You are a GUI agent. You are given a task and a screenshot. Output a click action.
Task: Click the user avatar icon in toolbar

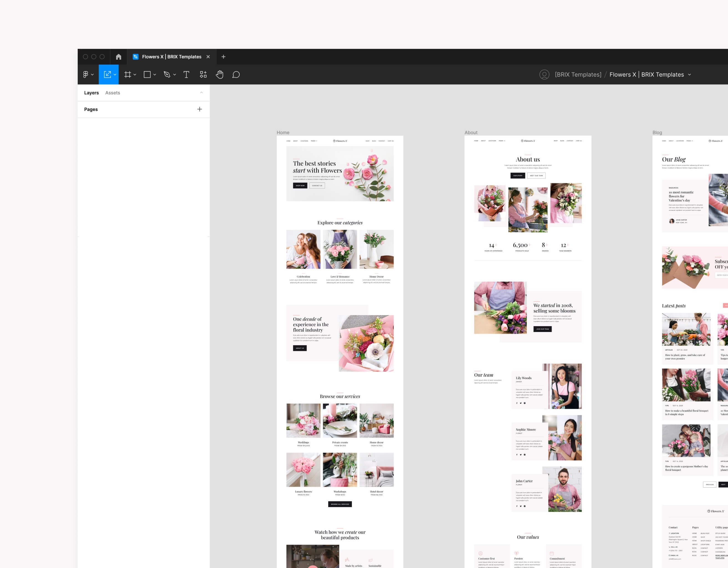544,75
